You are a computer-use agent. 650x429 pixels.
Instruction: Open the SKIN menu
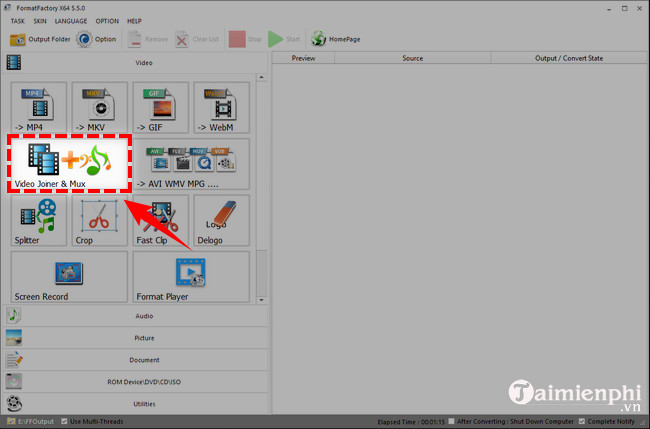pos(40,21)
